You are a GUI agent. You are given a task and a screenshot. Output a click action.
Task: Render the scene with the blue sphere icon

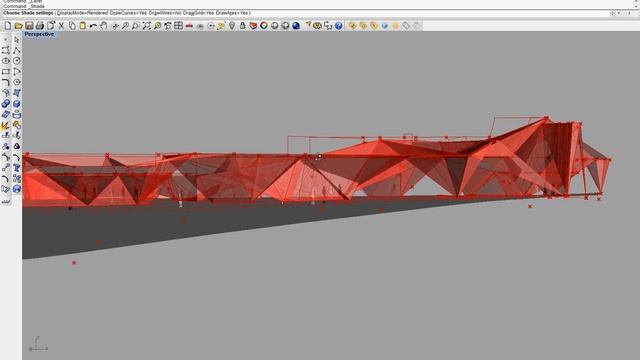pyautogui.click(x=296, y=26)
